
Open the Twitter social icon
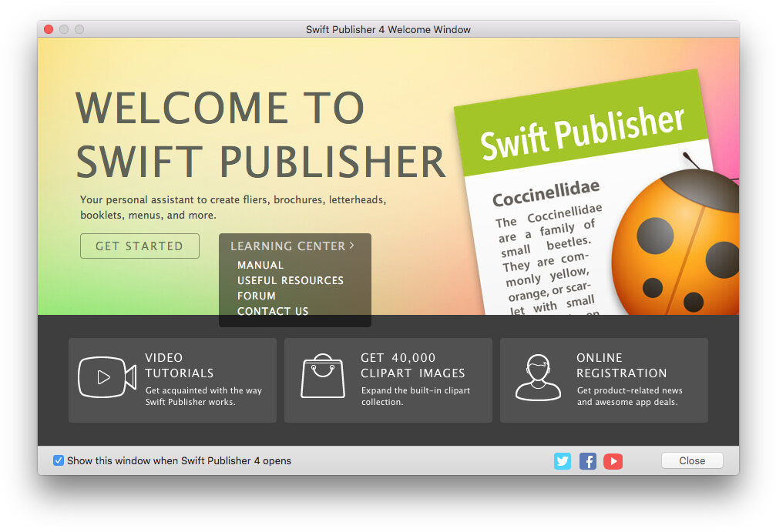click(x=563, y=461)
